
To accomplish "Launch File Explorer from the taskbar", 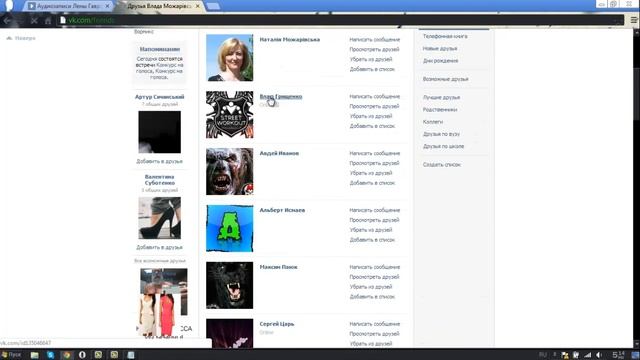I will [x=34, y=355].
